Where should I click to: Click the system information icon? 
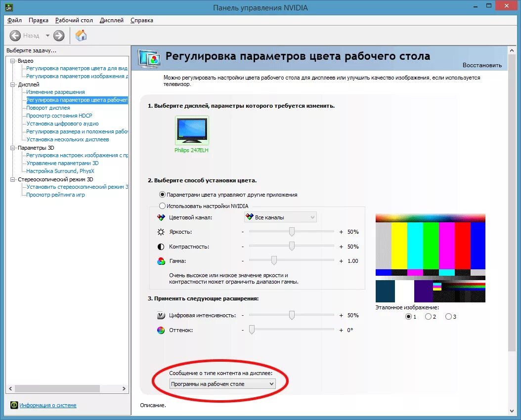pos(14,405)
